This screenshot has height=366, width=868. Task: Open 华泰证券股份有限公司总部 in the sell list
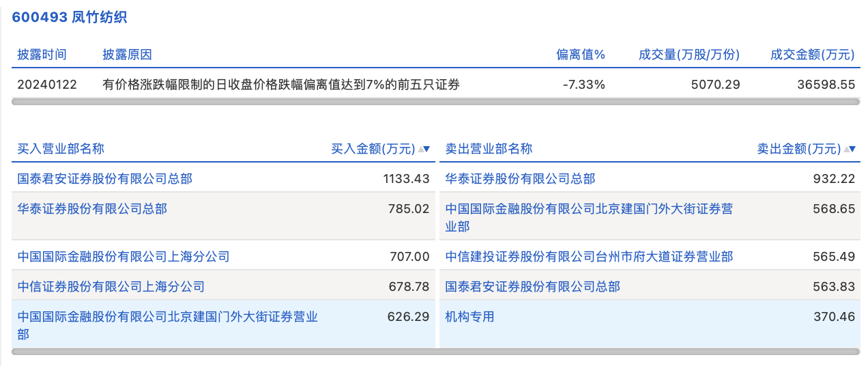520,179
